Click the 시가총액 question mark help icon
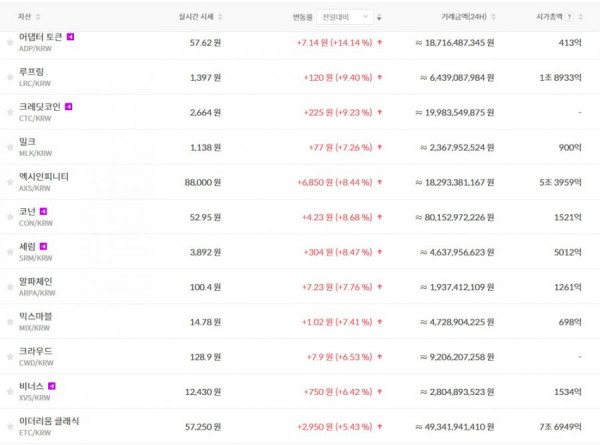Viewport: 600px width, 445px height. click(x=569, y=17)
